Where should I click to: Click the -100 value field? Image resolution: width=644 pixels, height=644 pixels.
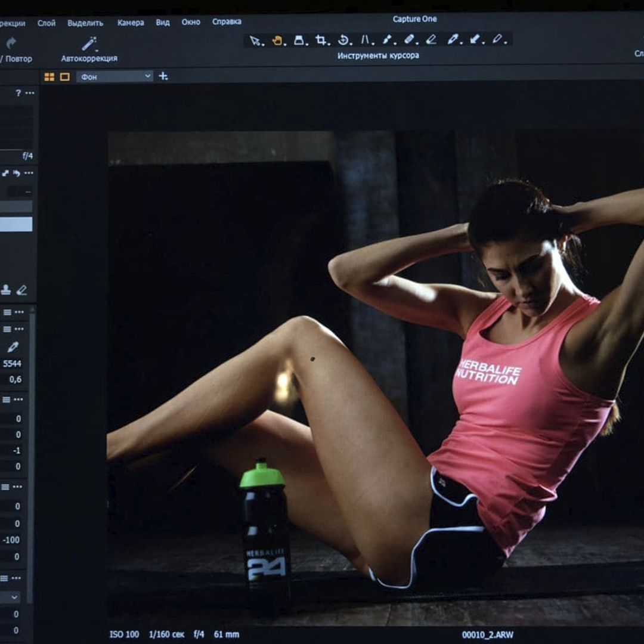click(12, 540)
